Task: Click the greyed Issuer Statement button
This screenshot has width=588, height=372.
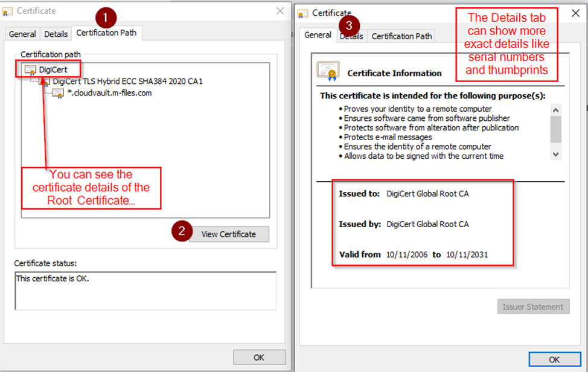Action: pyautogui.click(x=533, y=307)
